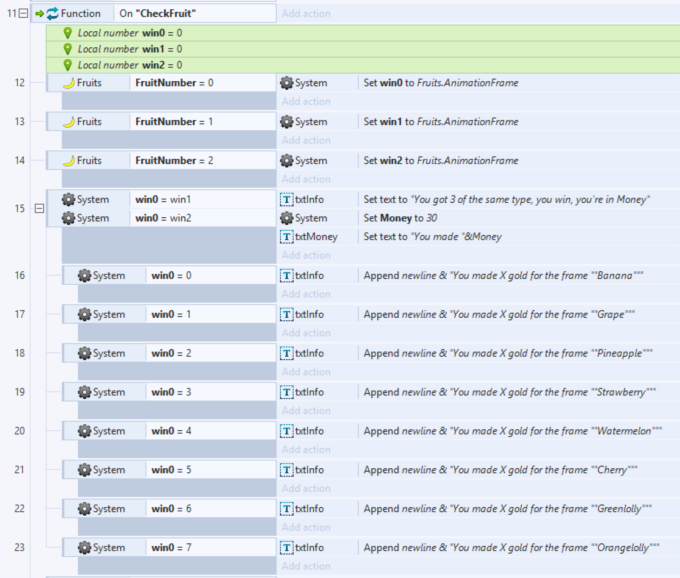The image size is (680, 578).
Task: Click System gear icon in event 23 condition
Action: 85,547
